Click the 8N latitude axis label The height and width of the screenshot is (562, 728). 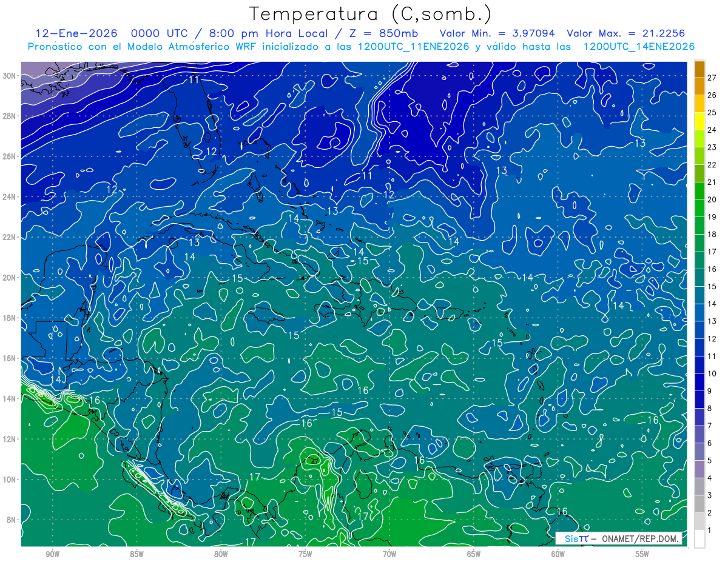coord(12,520)
